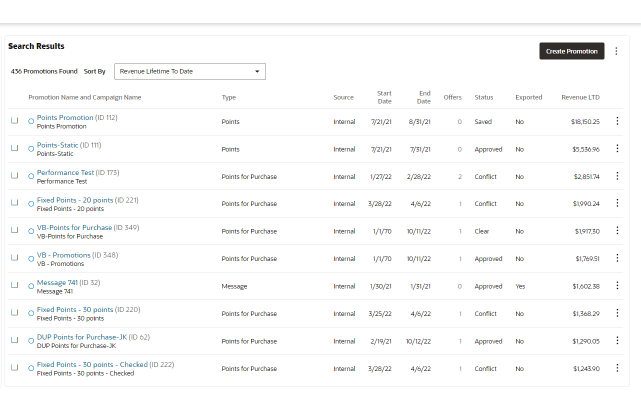Open row actions for DUP Points for Purchase-JK
Viewport: 641px width, 398px height.
pyautogui.click(x=617, y=340)
